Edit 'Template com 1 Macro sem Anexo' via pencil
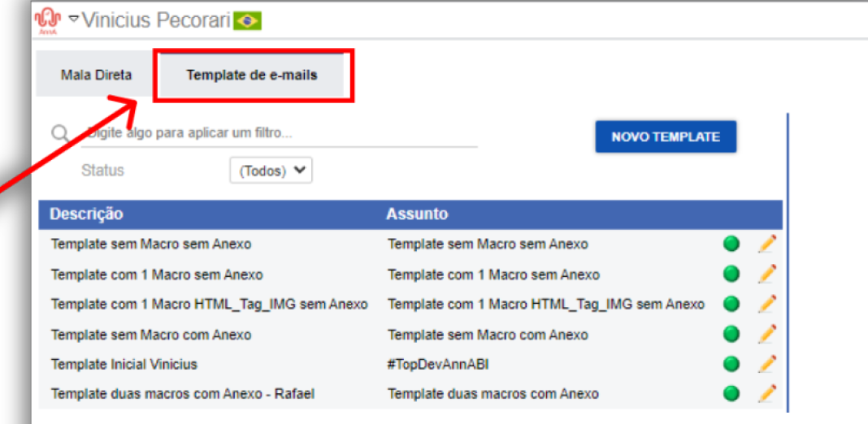The image size is (868, 424). [766, 274]
